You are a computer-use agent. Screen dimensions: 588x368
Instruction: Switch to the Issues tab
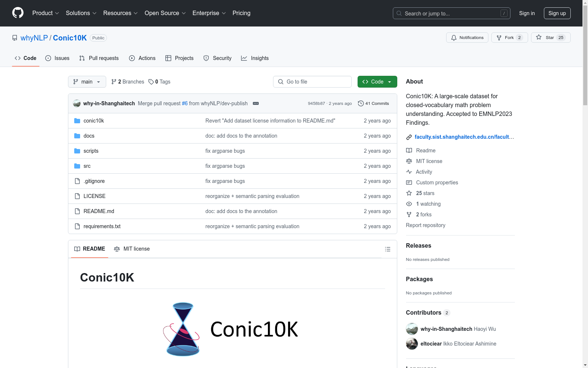[57, 58]
